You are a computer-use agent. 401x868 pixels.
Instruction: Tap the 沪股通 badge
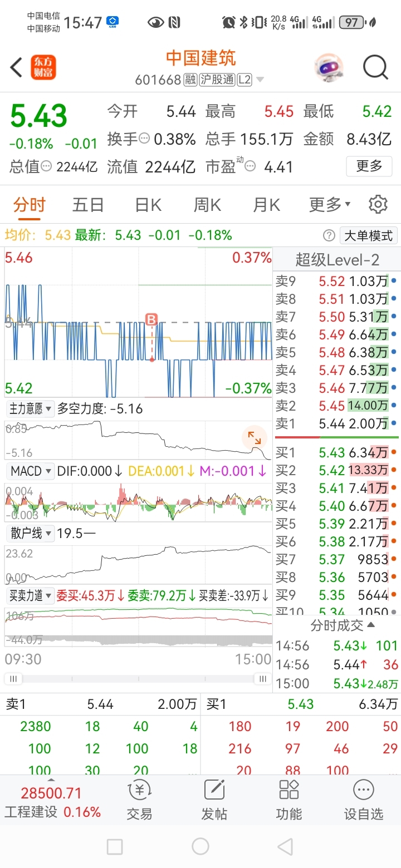coord(217,80)
